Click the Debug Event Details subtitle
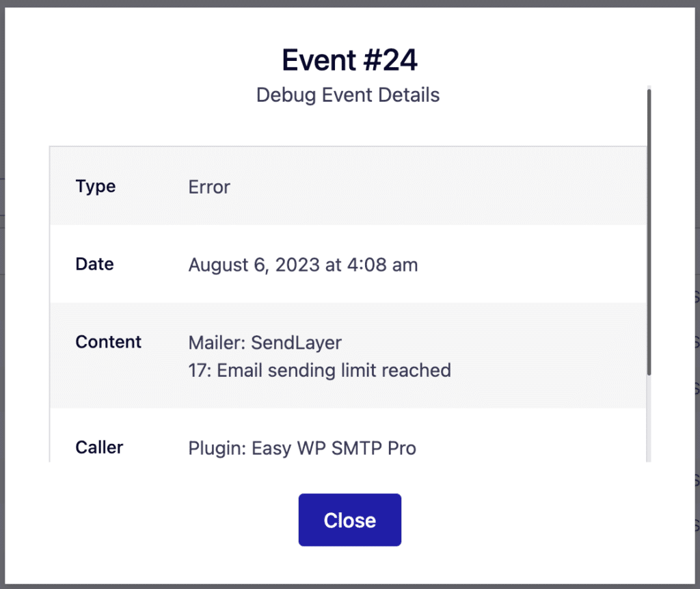This screenshot has height=589, width=700. (x=348, y=95)
